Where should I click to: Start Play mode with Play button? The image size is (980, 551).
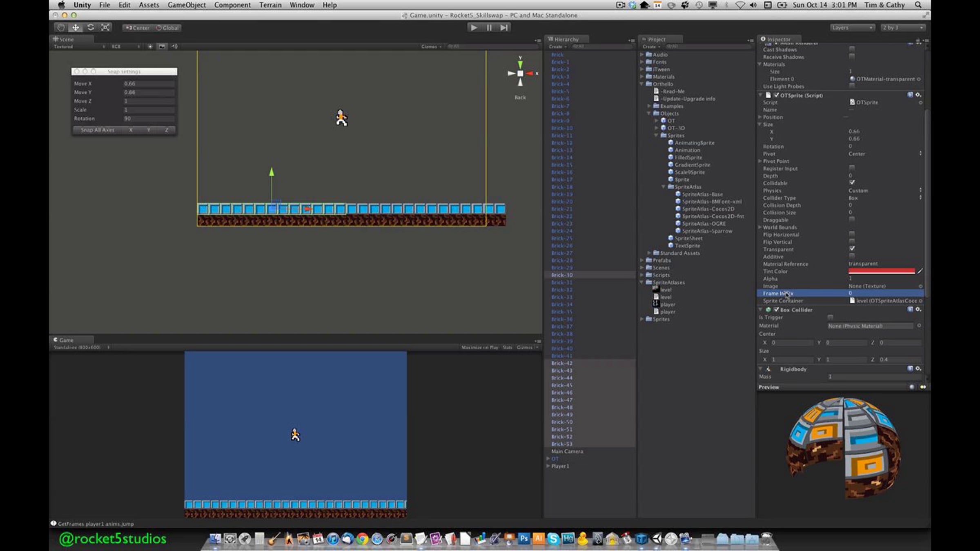(x=474, y=27)
